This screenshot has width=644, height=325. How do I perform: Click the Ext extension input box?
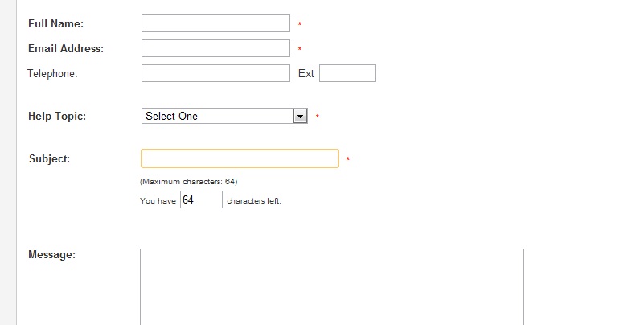(347, 73)
